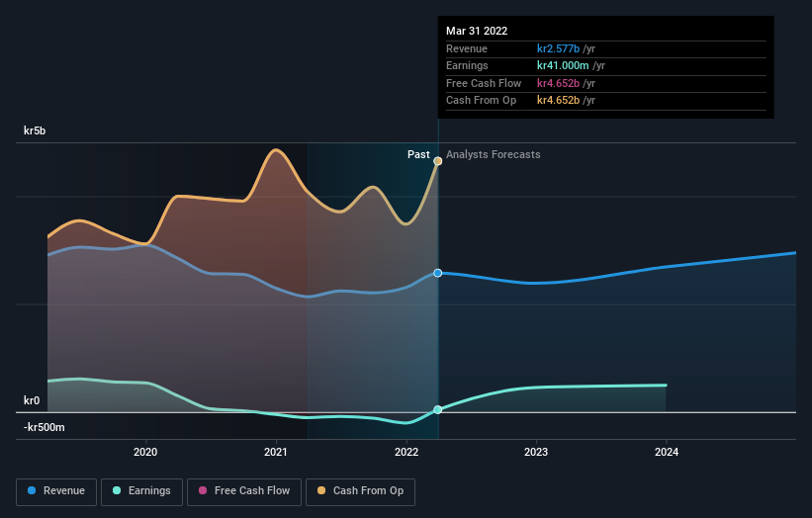This screenshot has height=518, width=812.
Task: Toggle the Free Cash Flow legend button
Action: (244, 491)
